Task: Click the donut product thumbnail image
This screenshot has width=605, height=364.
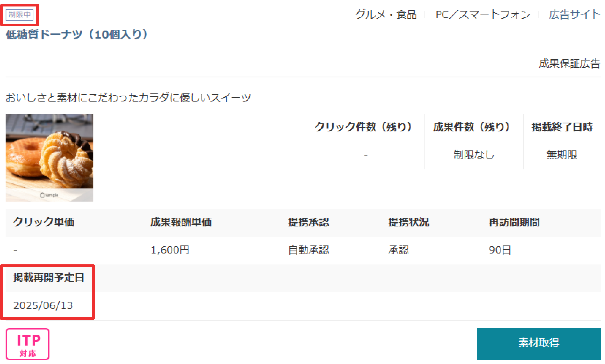Action: pos(49,157)
